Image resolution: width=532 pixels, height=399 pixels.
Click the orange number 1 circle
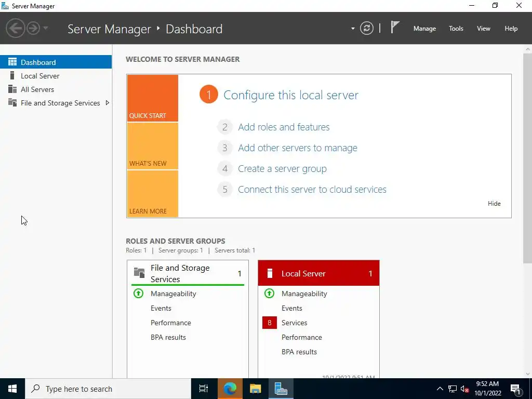tap(209, 95)
